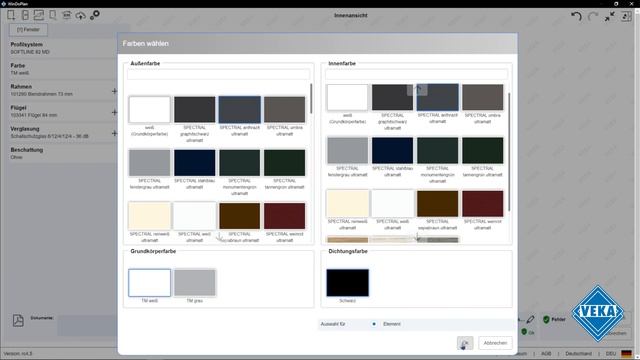Click the Innenfarbe search field
Screen dimensions: 640x360
[x=416, y=74]
